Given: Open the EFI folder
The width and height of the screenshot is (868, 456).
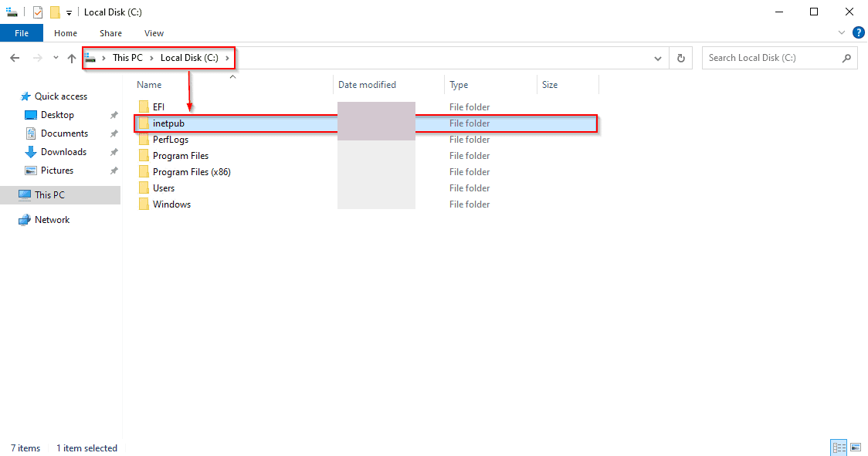Looking at the screenshot, I should (x=158, y=106).
